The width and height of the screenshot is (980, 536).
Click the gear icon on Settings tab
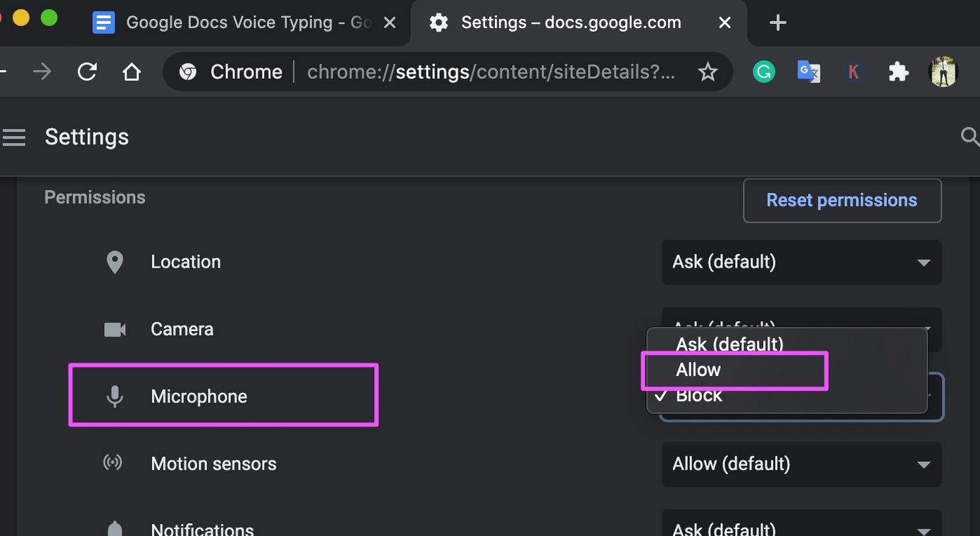click(x=439, y=23)
